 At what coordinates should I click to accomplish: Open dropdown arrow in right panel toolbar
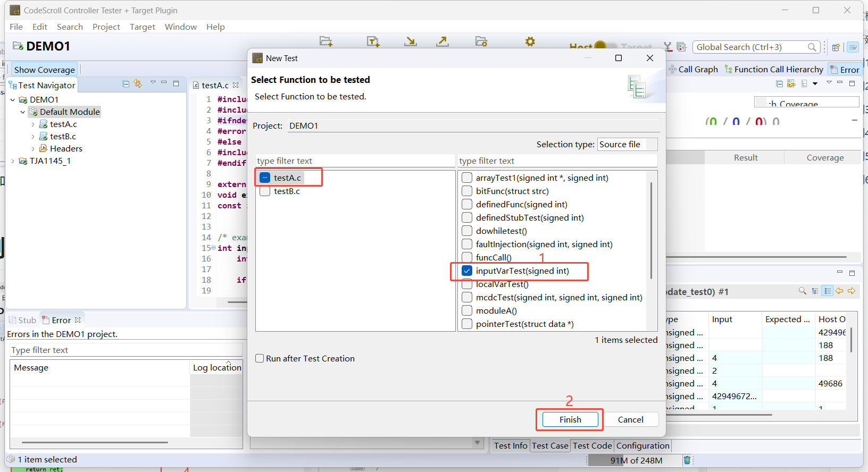(815, 84)
